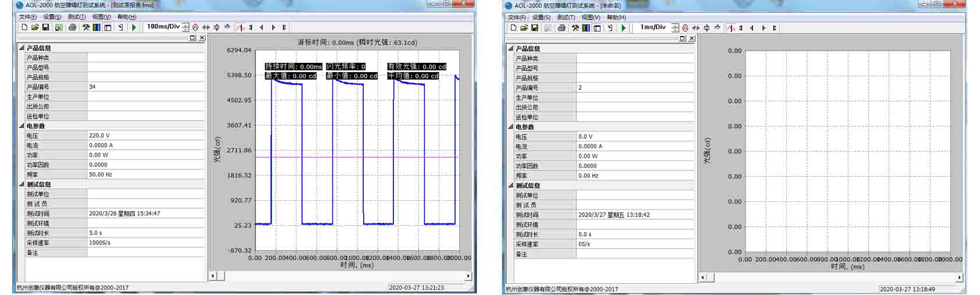Click the color bars icon in the 未命名 window
The width and height of the screenshot is (980, 295).
click(586, 28)
